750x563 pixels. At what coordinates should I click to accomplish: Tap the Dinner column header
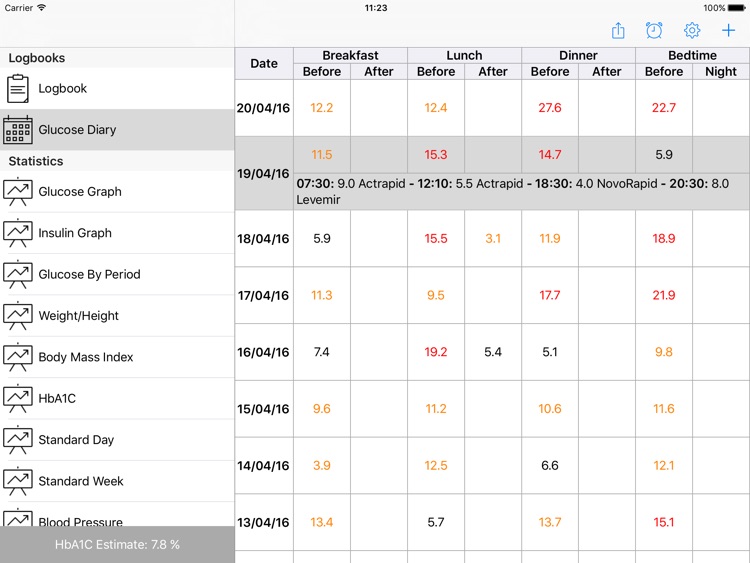(578, 55)
